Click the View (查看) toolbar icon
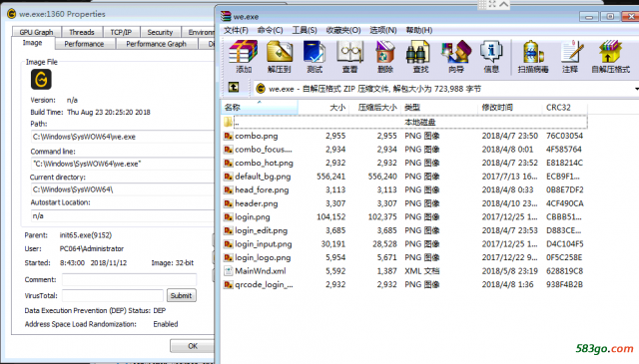The width and height of the screenshot is (639, 364). tap(349, 56)
